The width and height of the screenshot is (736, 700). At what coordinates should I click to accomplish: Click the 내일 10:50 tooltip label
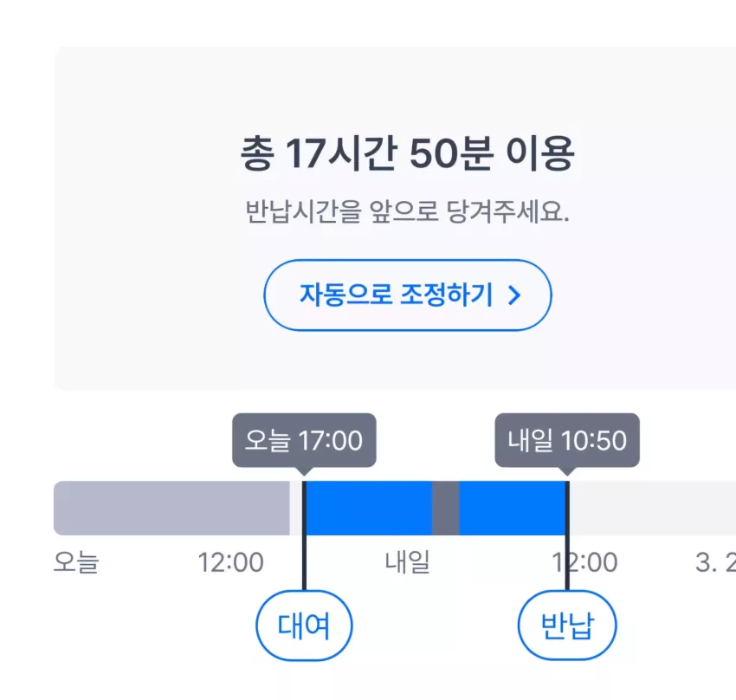click(x=567, y=440)
